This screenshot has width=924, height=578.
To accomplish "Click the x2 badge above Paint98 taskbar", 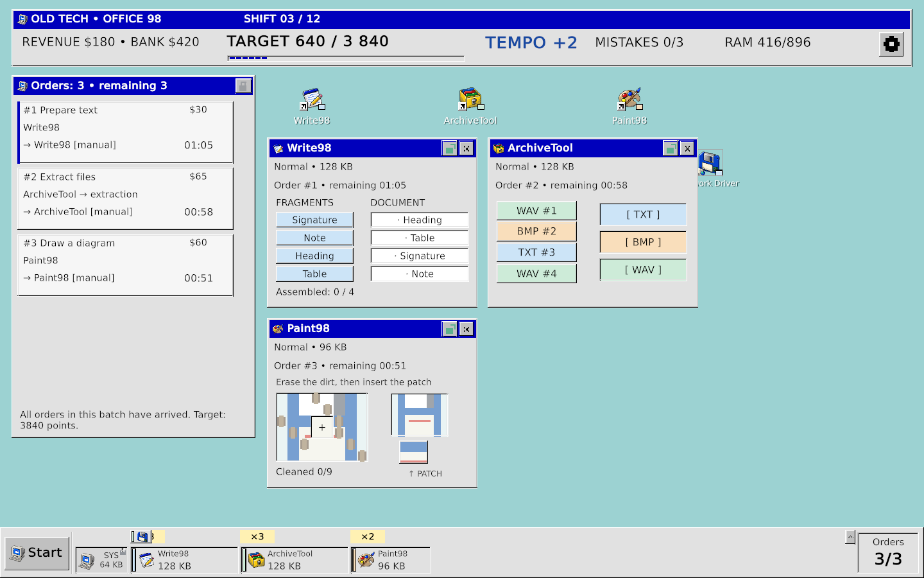I will click(x=368, y=537).
